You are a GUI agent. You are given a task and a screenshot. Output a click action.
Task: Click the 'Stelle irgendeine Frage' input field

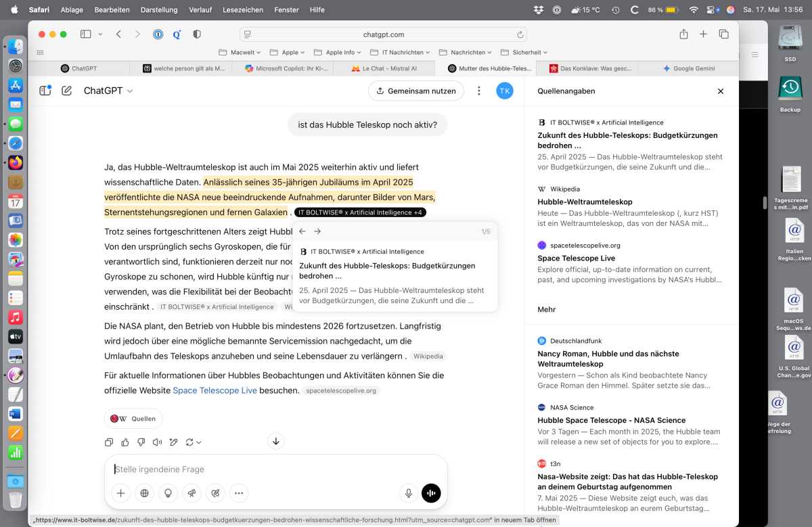point(271,469)
